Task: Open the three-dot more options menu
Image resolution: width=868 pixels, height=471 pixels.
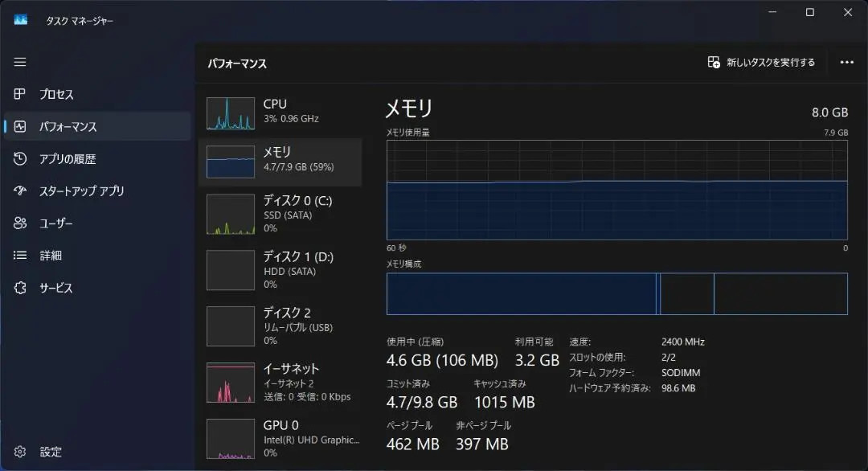Action: 846,62
